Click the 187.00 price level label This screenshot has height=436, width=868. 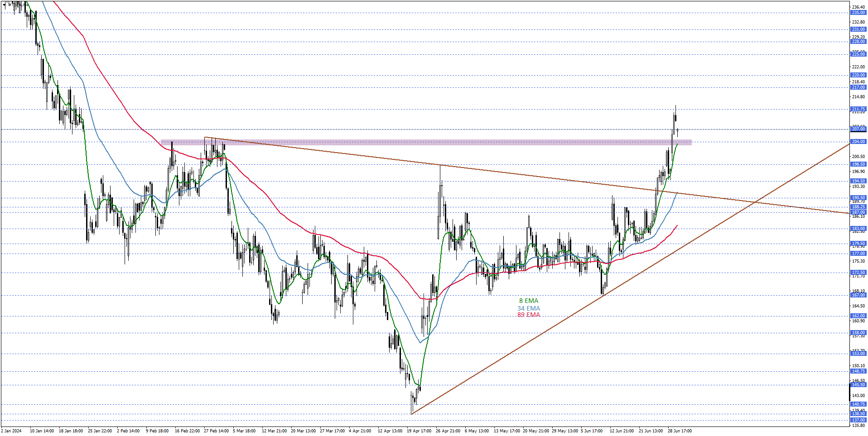click(858, 212)
